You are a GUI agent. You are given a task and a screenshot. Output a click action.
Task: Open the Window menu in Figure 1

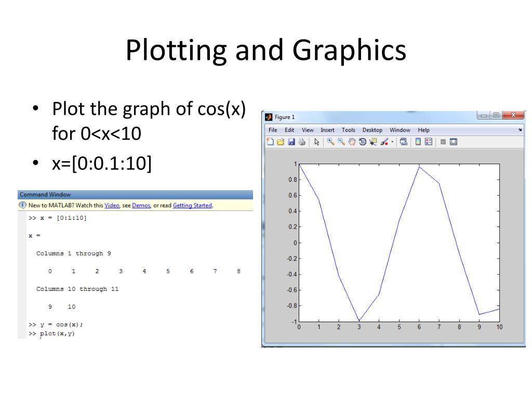400,130
